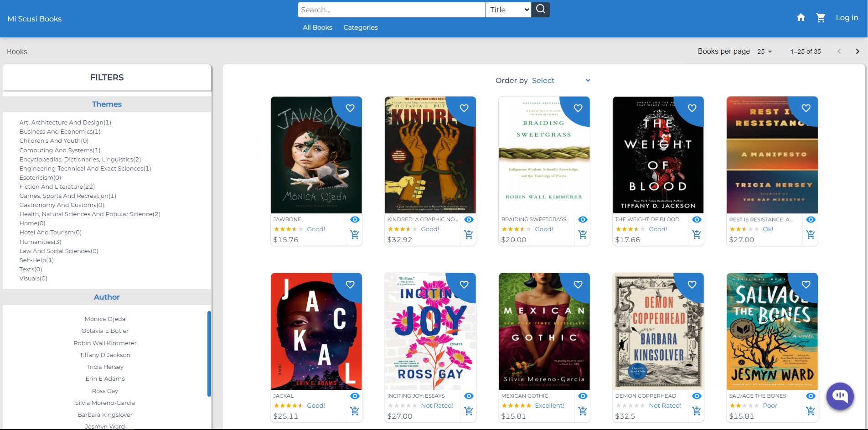This screenshot has height=430, width=868.
Task: Filter by Business And Economics(1)
Action: [60, 131]
